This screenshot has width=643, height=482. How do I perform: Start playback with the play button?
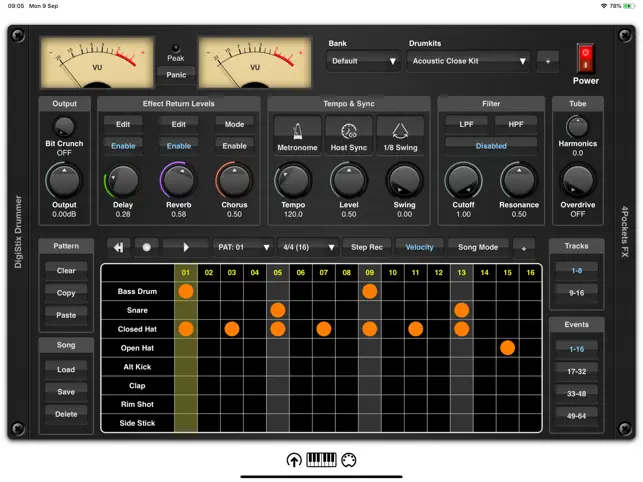(185, 247)
